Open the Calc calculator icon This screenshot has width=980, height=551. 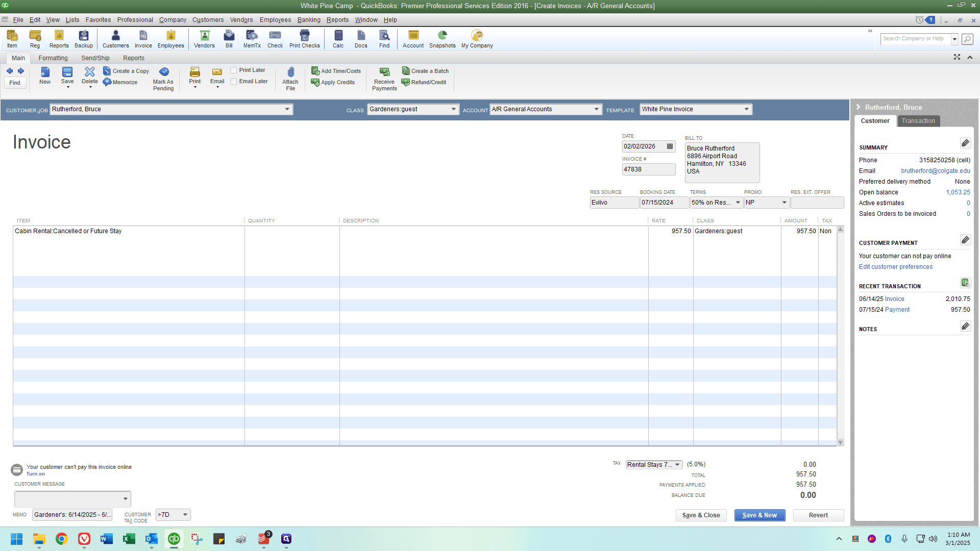338,39
